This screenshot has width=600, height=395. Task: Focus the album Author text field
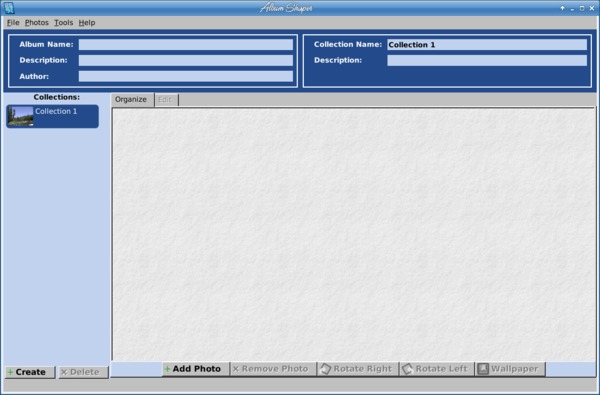pyautogui.click(x=186, y=76)
